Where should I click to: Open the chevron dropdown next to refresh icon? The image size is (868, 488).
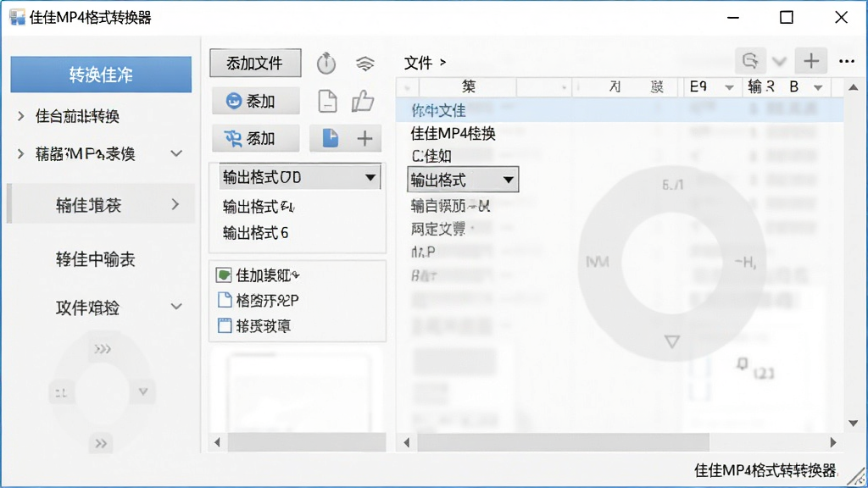(x=780, y=61)
